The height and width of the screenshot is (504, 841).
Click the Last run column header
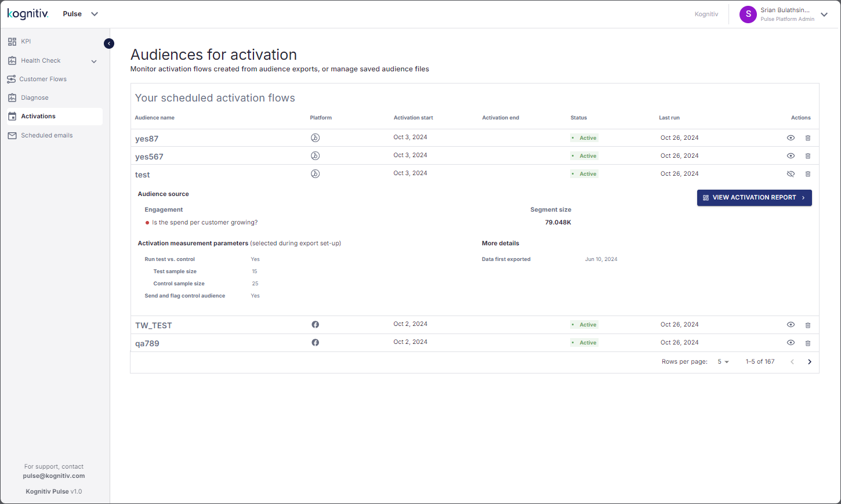tap(669, 118)
